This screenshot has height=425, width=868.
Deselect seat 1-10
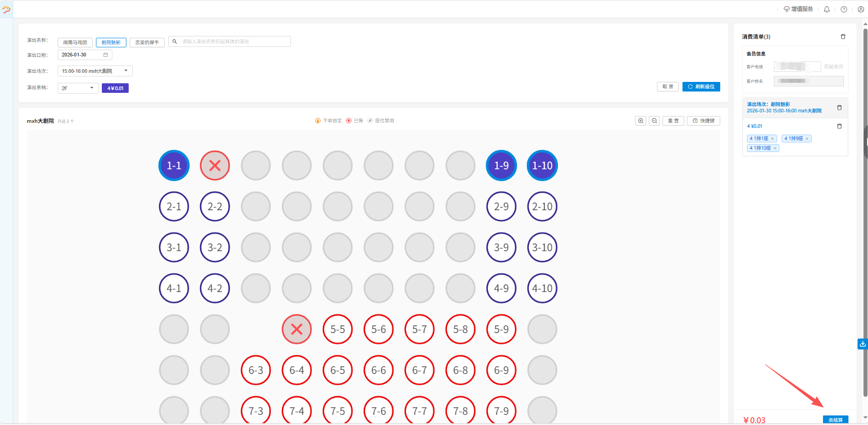click(x=542, y=166)
